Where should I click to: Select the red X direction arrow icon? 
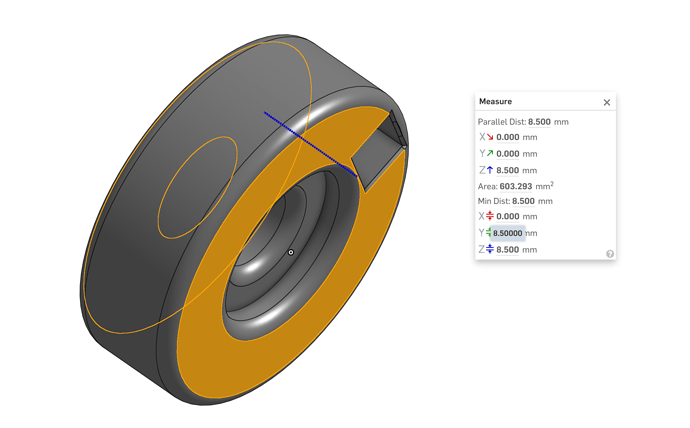[490, 137]
